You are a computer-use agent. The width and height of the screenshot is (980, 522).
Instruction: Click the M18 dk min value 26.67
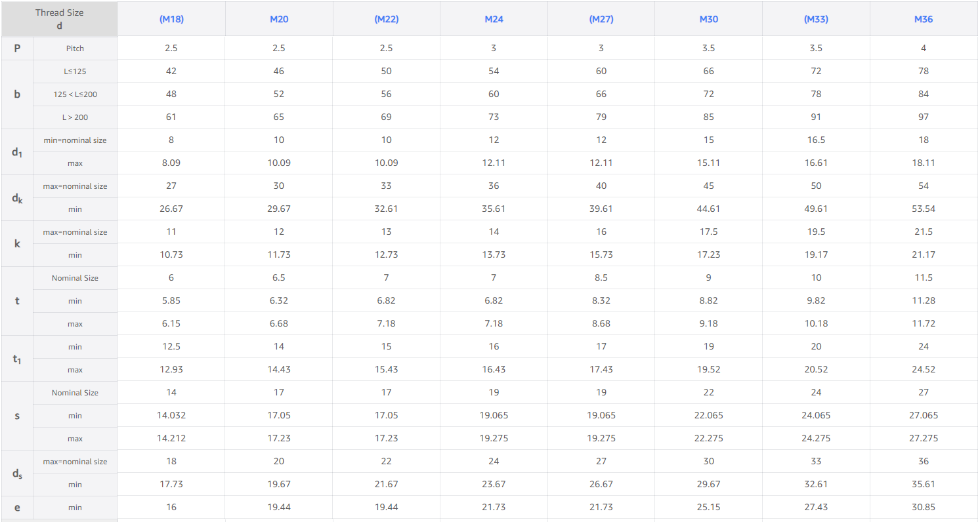(x=171, y=209)
